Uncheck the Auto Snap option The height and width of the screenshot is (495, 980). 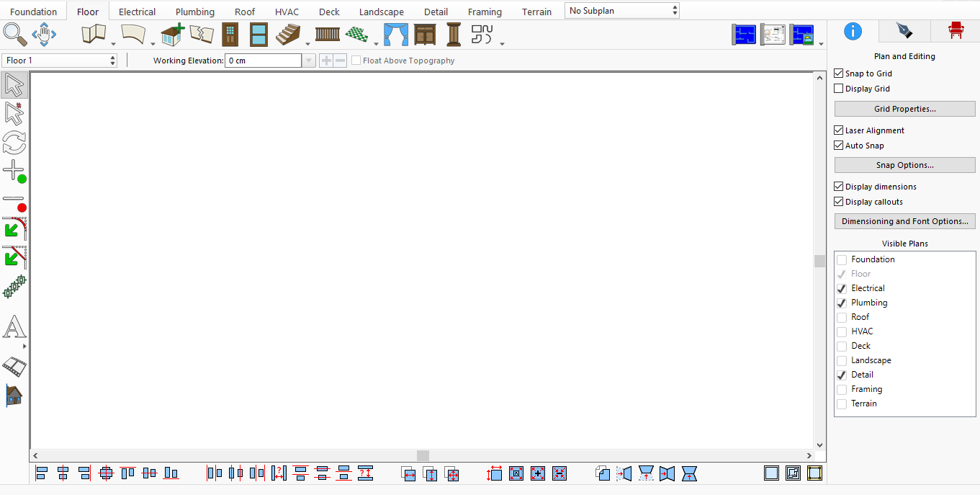tap(838, 146)
